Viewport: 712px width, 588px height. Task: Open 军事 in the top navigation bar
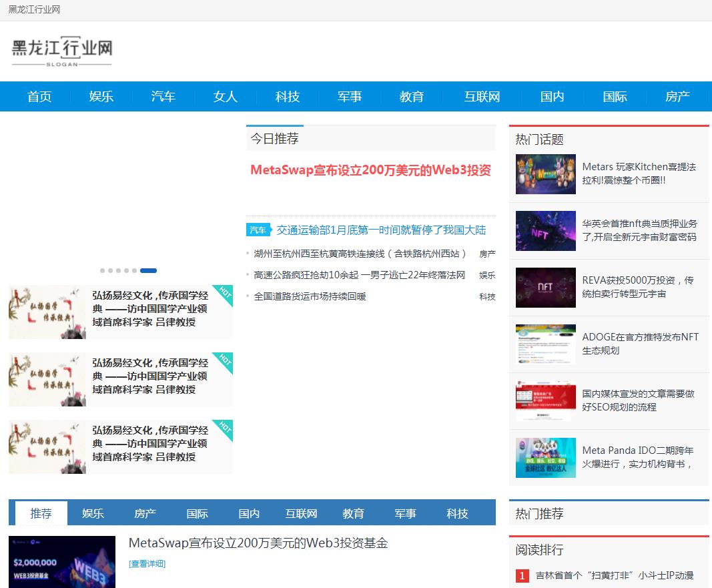coord(350,96)
